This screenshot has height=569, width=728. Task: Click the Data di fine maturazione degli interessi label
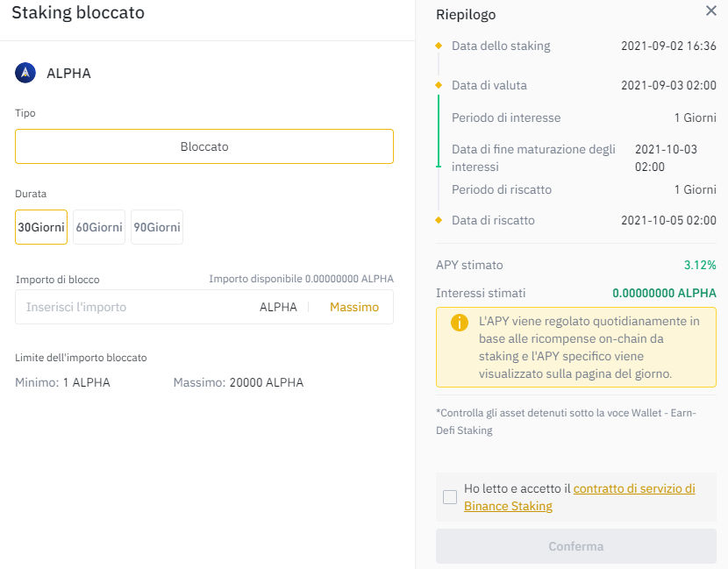click(x=533, y=158)
